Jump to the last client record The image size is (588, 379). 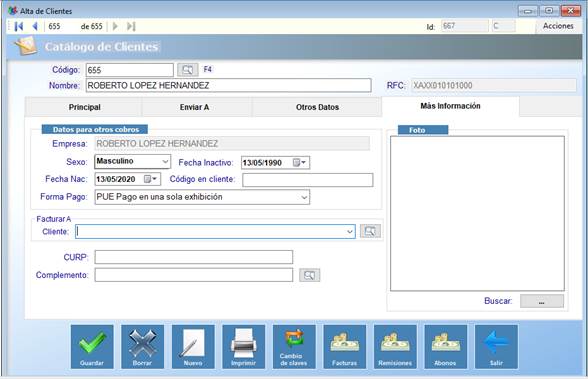[131, 26]
